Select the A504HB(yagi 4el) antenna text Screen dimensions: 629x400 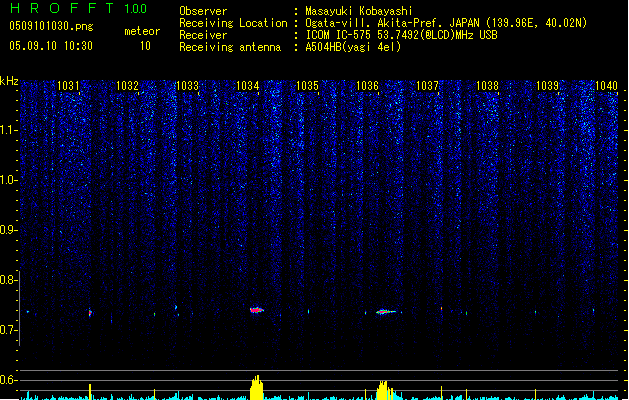pyautogui.click(x=353, y=47)
